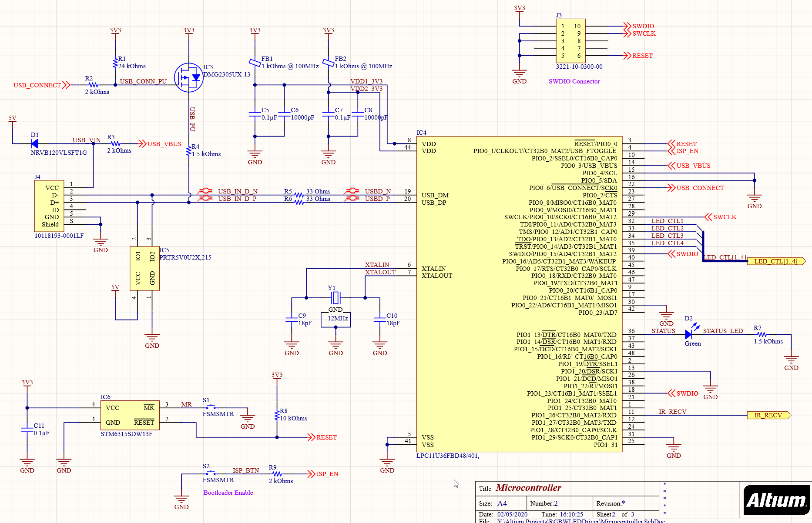
Task: Select the C11 0.1µF capacitor symbol
Action: point(27,430)
